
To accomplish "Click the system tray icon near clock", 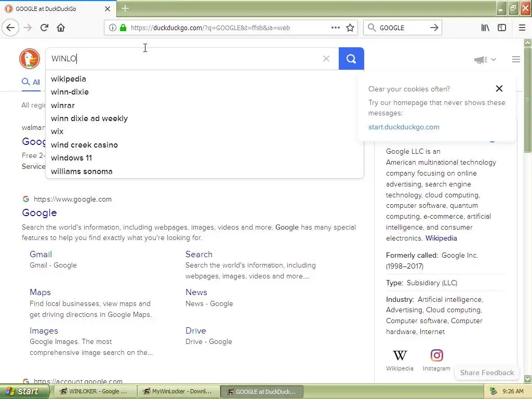I will 493,392.
